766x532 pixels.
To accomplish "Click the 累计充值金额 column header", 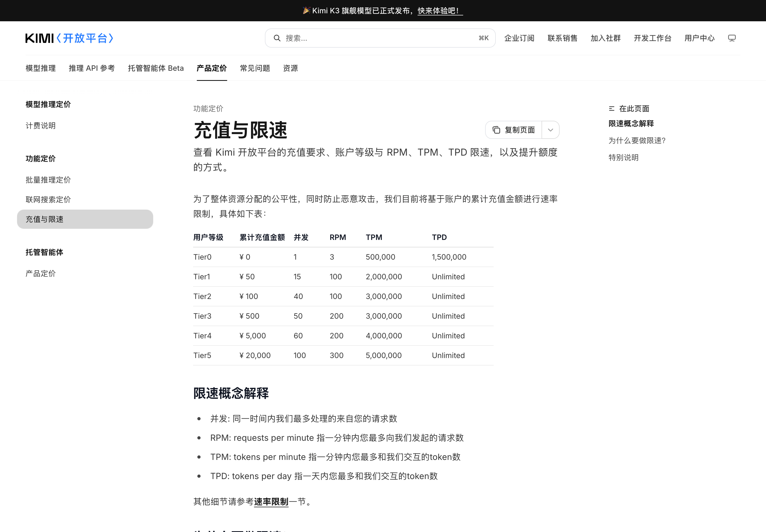I will click(x=262, y=237).
